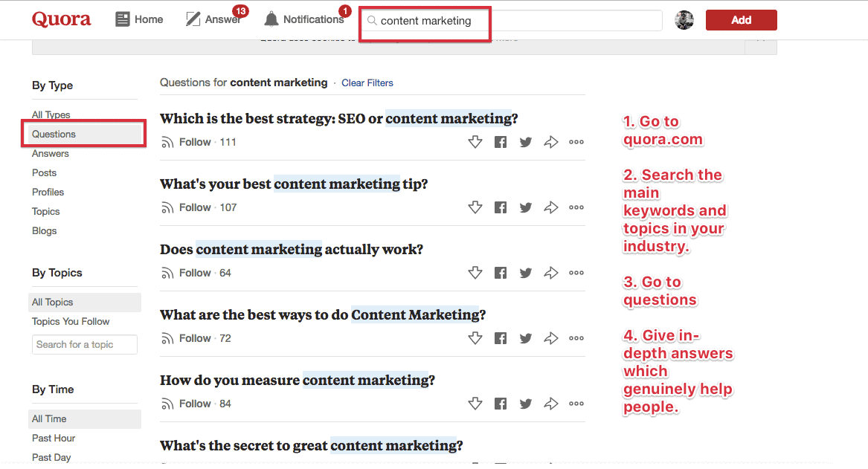Click the 'content marketing' search box
Screen dimensions: 868x469
[512, 21]
